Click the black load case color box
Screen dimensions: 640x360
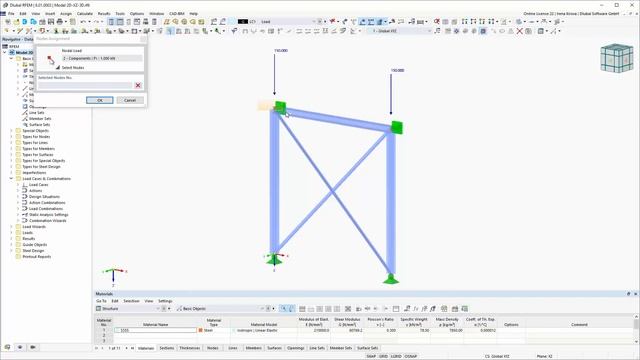pyautogui.click(x=242, y=22)
